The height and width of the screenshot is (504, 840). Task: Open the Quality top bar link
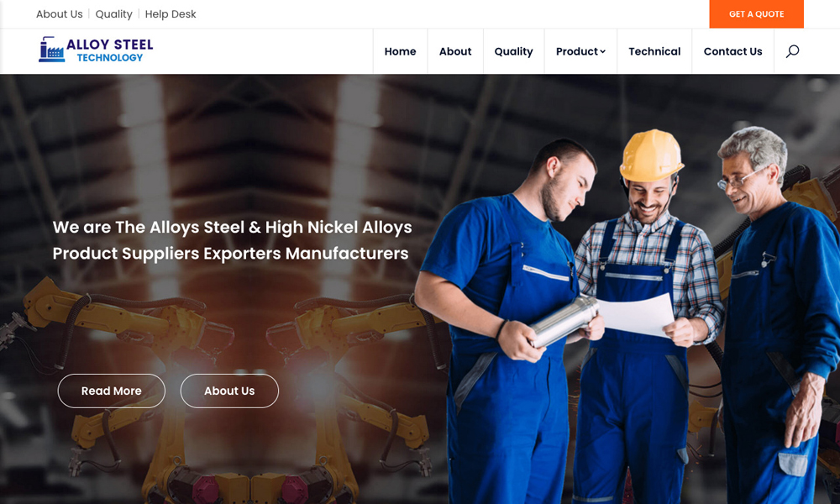tap(113, 14)
